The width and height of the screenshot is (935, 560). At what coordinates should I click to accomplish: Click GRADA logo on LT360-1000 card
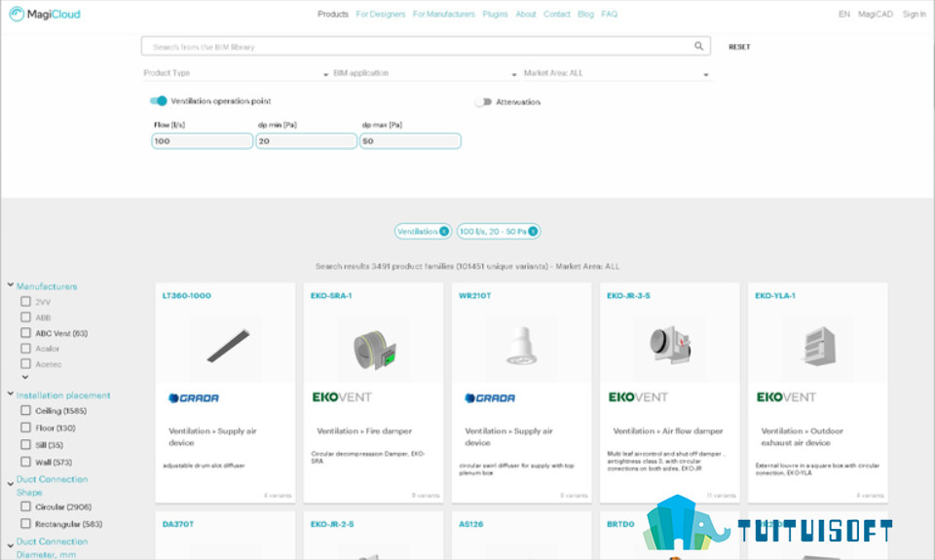pos(193,397)
